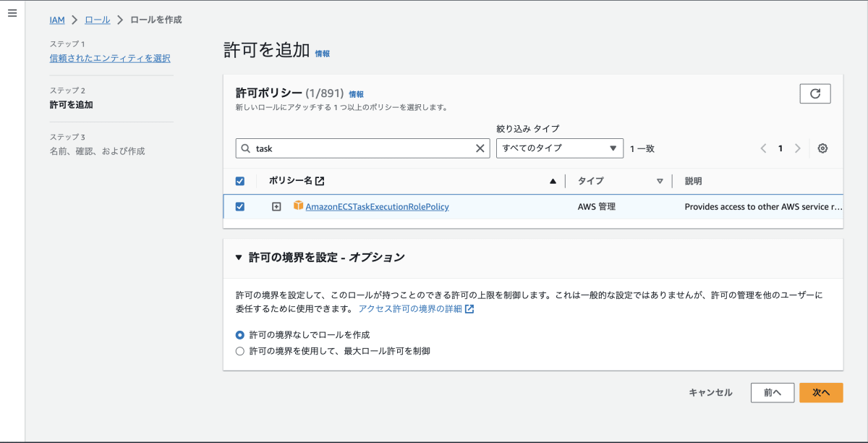Open the hamburger navigation menu
The width and height of the screenshot is (868, 443).
click(x=12, y=12)
